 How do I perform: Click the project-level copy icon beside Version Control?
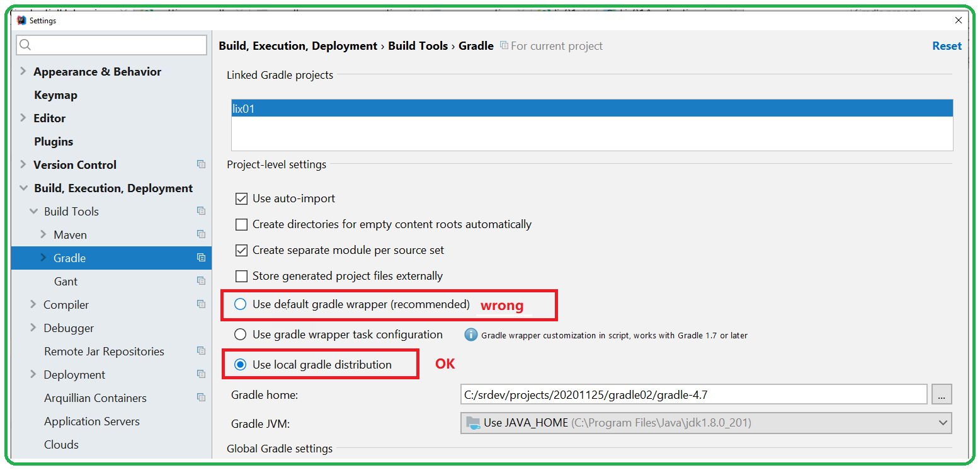[x=201, y=164]
